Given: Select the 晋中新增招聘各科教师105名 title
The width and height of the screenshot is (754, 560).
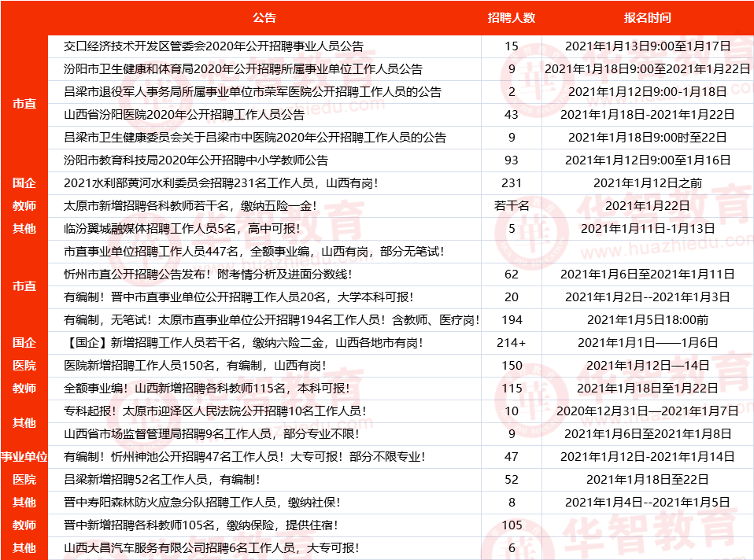Looking at the screenshot, I should coord(201,525).
